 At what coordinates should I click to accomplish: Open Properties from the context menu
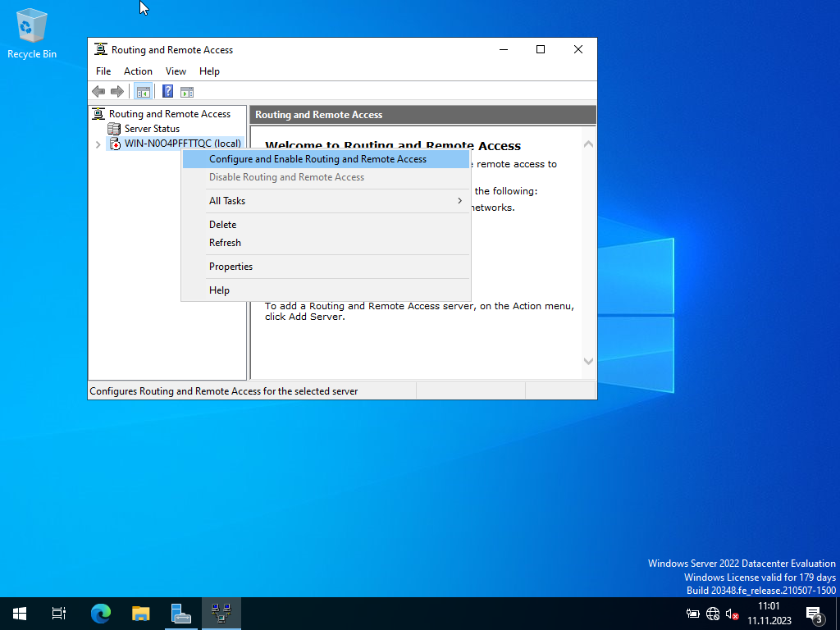[326, 267]
